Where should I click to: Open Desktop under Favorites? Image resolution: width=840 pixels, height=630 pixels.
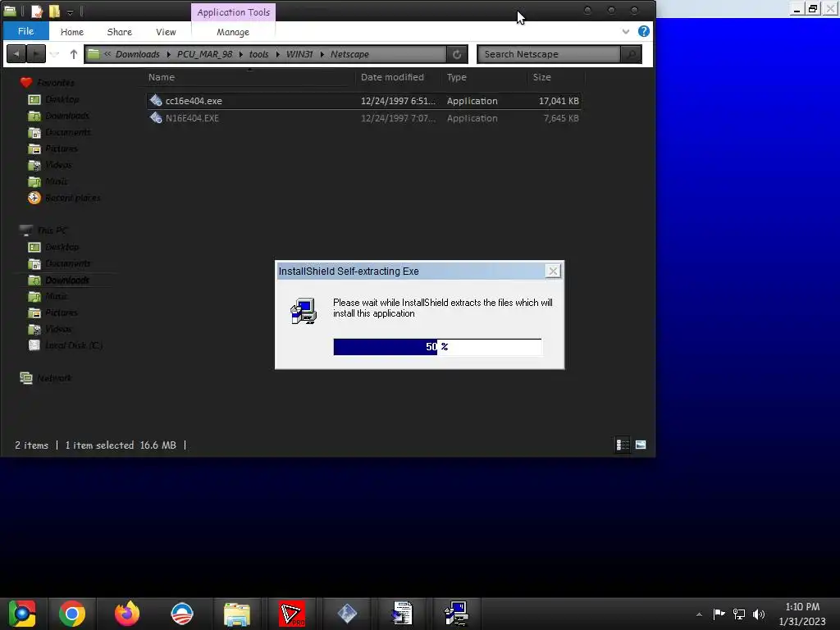pyautogui.click(x=62, y=99)
